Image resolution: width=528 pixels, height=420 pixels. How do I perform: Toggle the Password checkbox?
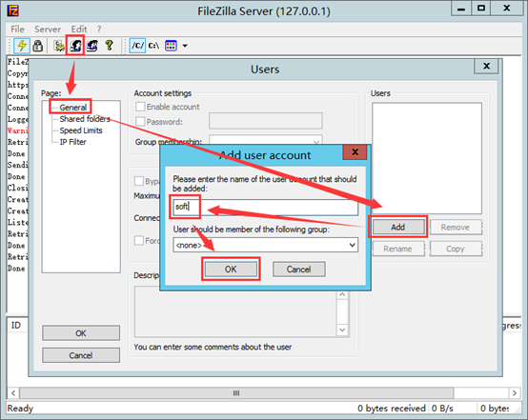[x=140, y=122]
